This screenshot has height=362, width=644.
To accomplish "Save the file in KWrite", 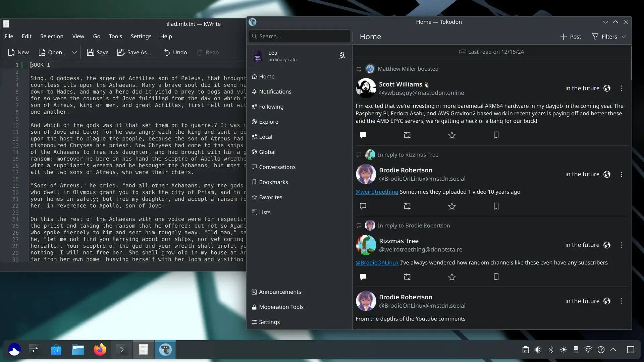I will 98,52.
